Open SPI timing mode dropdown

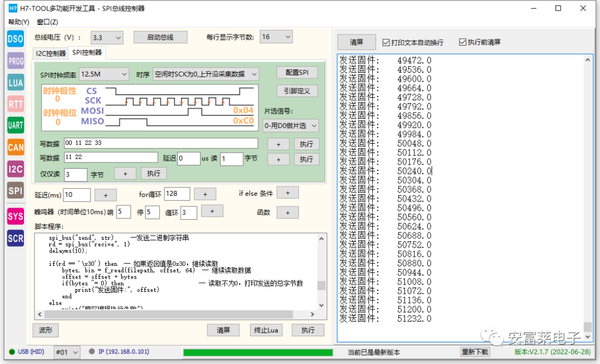click(206, 74)
